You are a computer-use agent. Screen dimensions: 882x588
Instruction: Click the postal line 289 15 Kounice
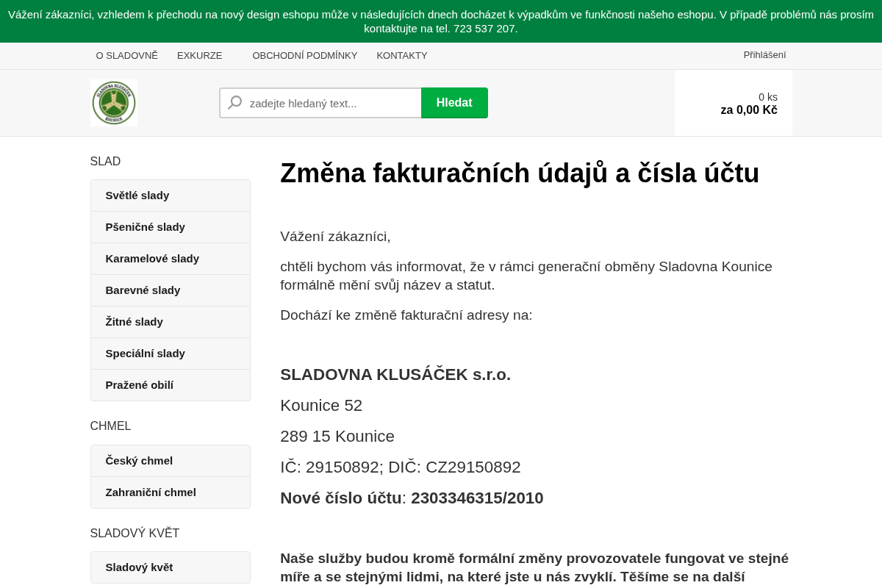[337, 437]
